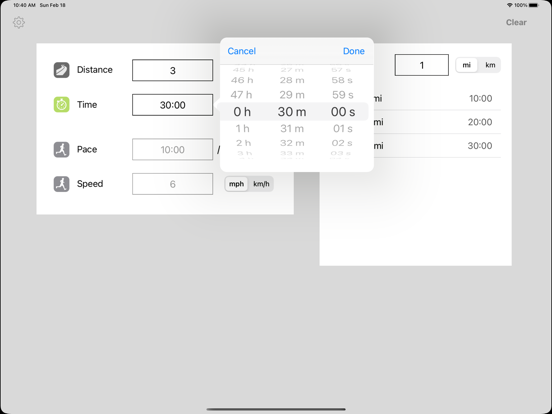Pick 2 h in the hours wheel
Image resolution: width=552 pixels, height=414 pixels.
[x=243, y=143]
